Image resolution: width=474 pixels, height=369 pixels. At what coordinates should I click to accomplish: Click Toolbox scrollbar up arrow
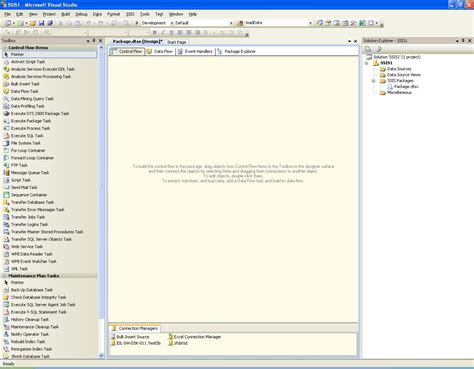pyautogui.click(x=101, y=48)
